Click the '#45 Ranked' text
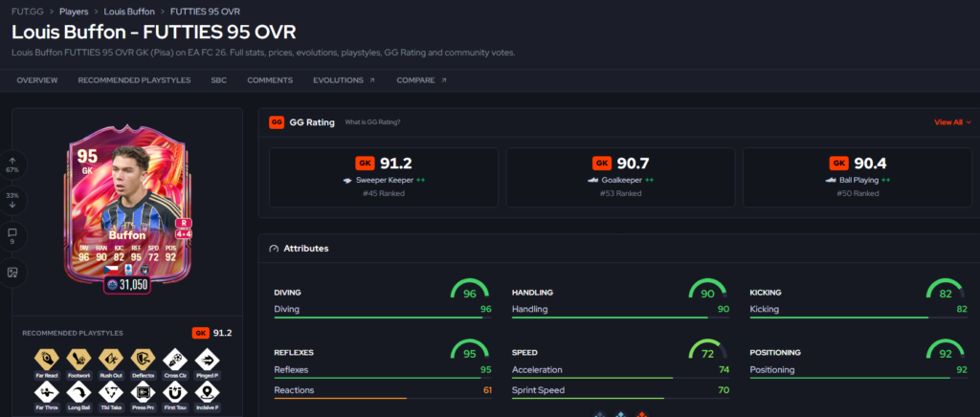The image size is (980, 417). (x=384, y=193)
